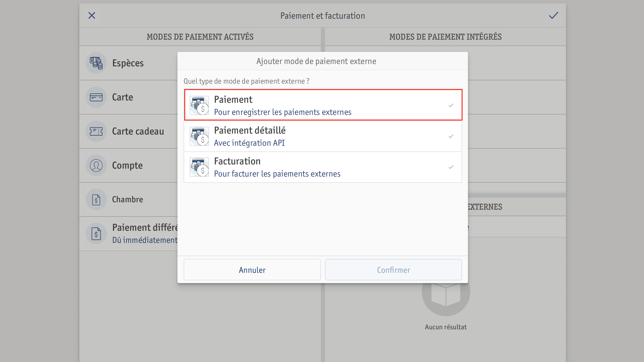644x362 pixels.
Task: Click the Chambre room bill icon
Action: (96, 199)
